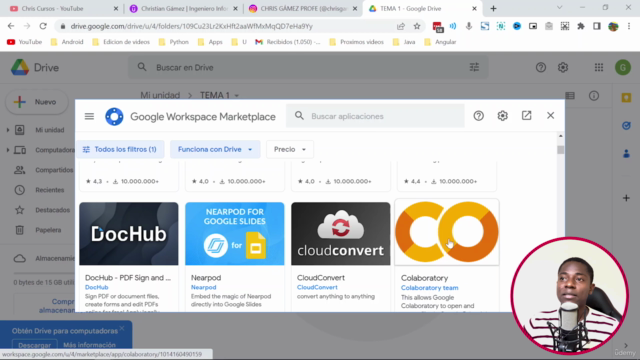Viewport: 640px width, 360px height.
Task: Click the Marketplace dialog scrollbar thumb
Action: (560, 150)
